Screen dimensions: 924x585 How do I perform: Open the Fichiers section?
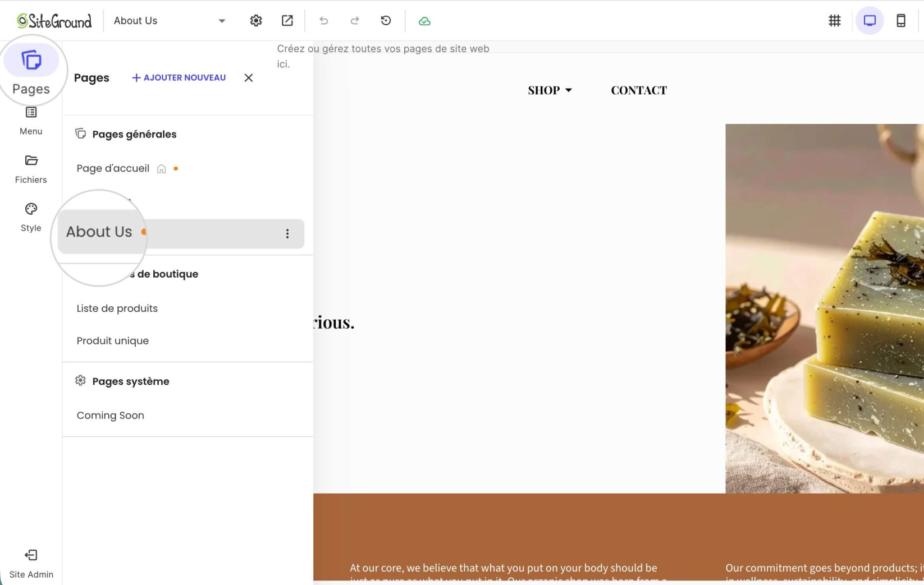click(x=31, y=169)
